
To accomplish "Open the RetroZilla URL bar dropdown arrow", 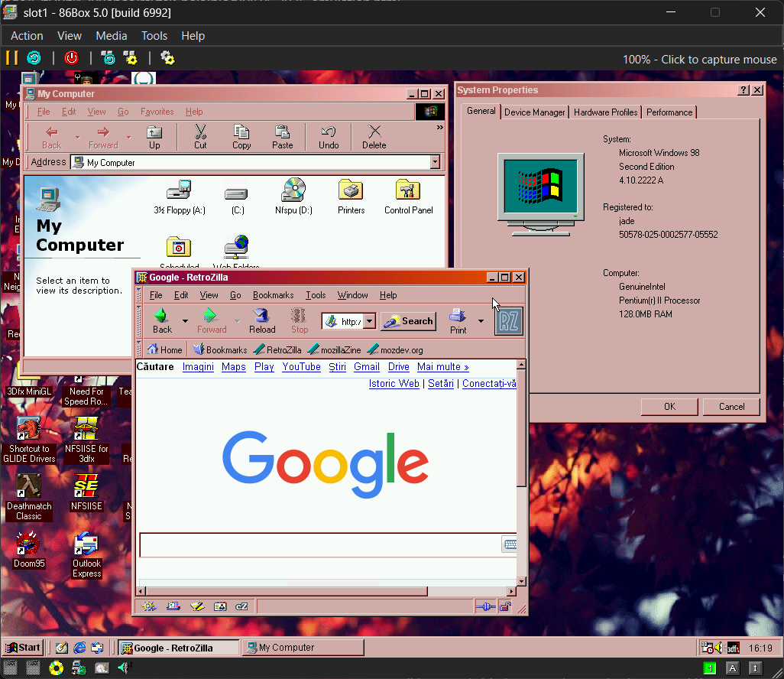I will pos(370,322).
